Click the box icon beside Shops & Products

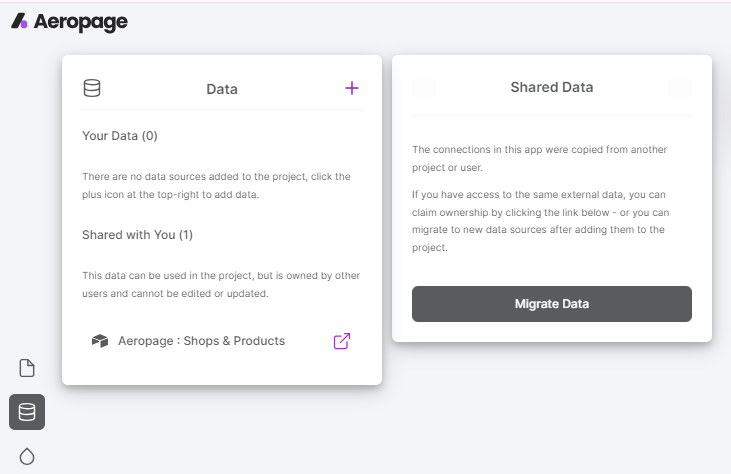(x=99, y=341)
